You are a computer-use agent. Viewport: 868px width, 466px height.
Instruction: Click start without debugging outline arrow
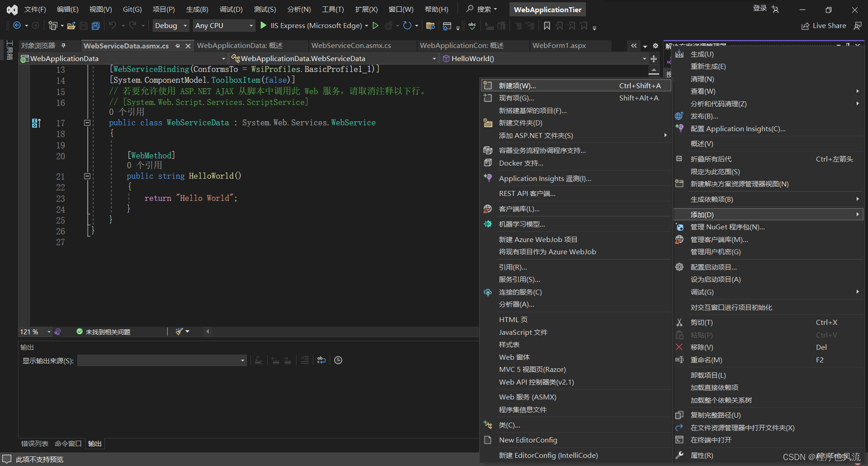(375, 26)
